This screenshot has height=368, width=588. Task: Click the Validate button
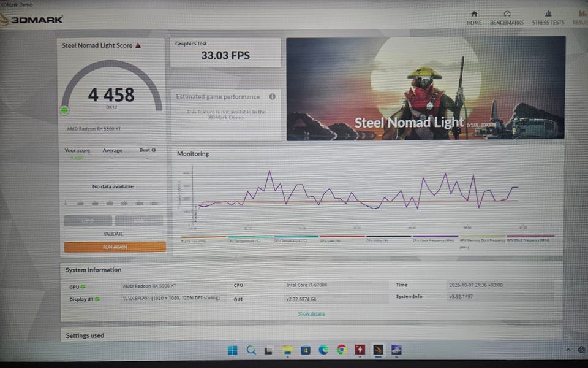click(x=114, y=234)
